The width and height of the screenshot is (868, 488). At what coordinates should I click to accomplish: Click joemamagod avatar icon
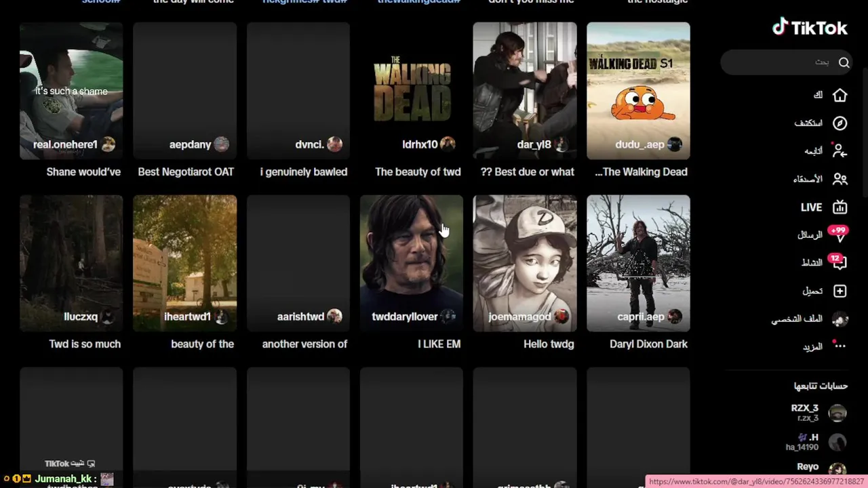[x=561, y=317]
